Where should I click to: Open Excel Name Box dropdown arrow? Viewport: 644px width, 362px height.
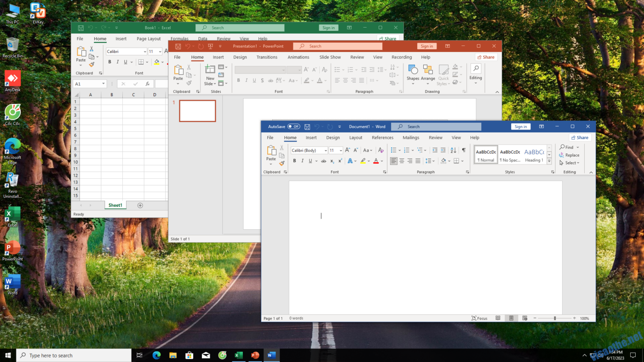(x=103, y=84)
